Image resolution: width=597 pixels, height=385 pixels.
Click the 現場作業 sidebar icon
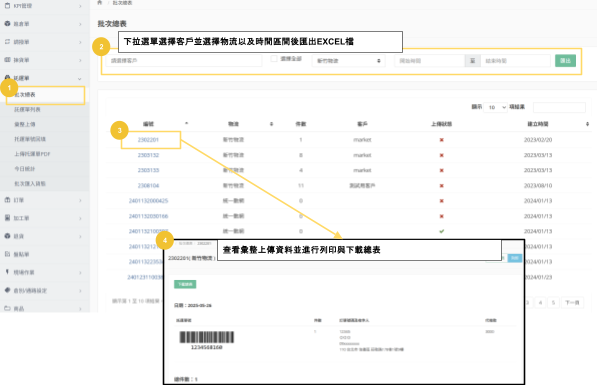point(7,272)
